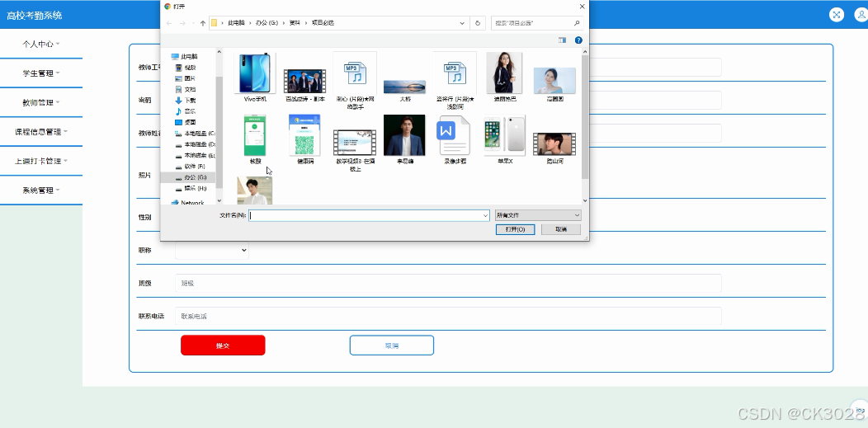The width and height of the screenshot is (868, 428).
Task: Open local disk (D:) in navigation pane
Action: tap(195, 144)
